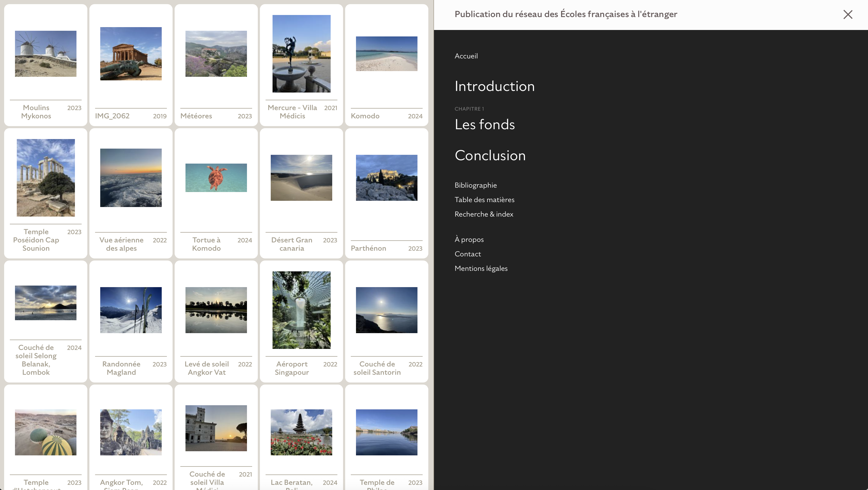Open the Moulins Mykonos windmill photo

45,54
